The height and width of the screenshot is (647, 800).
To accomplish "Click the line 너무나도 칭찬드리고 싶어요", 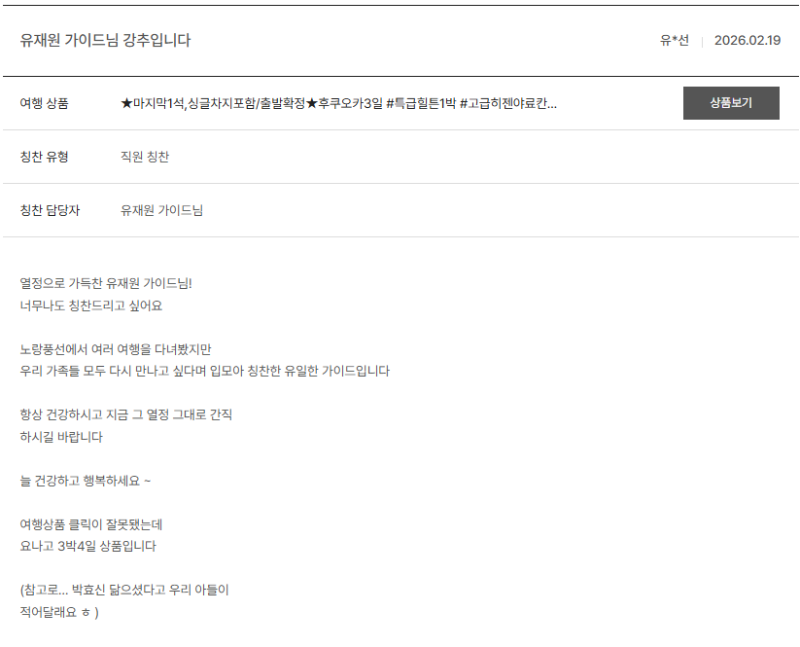I will tap(90, 305).
